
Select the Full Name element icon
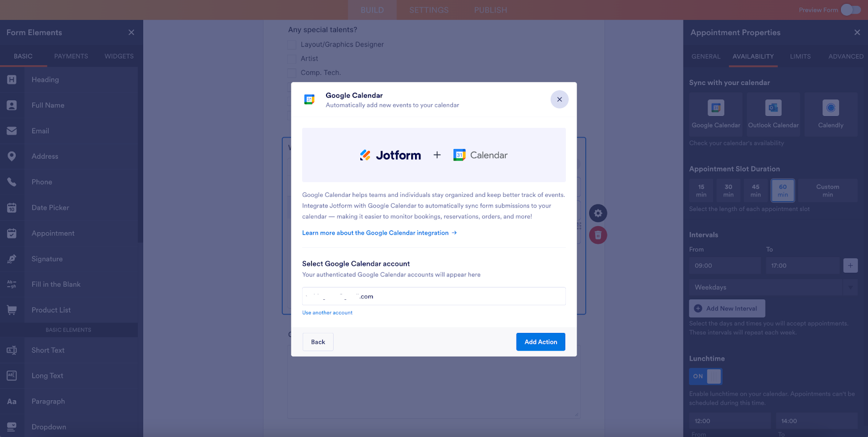point(12,105)
